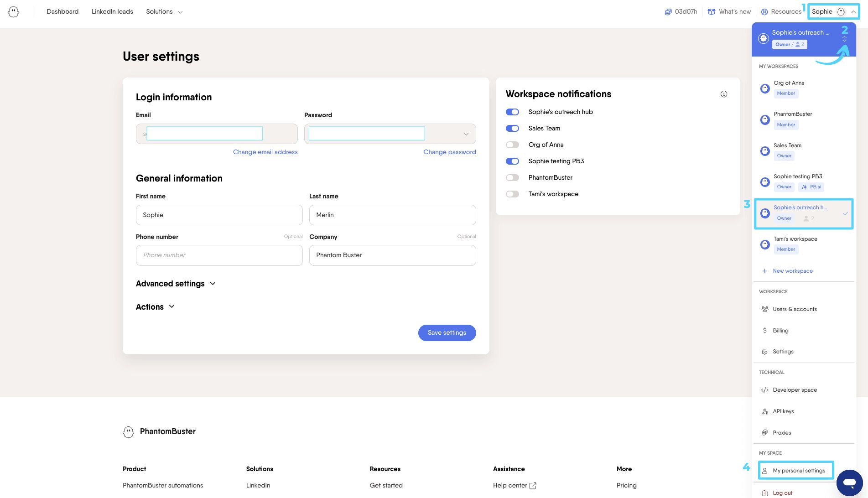Click the plus icon for New workspace

tap(765, 271)
